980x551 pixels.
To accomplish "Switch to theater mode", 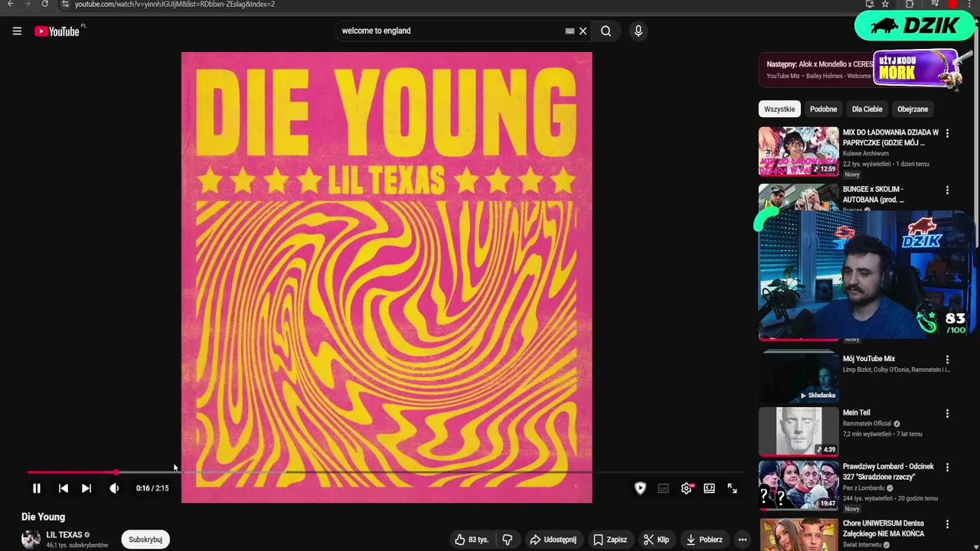I will pos(710,488).
